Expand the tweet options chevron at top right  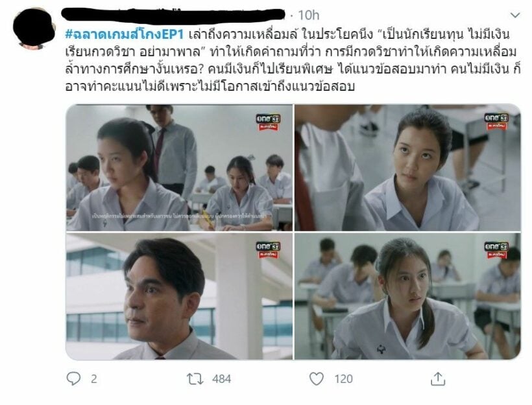click(515, 16)
